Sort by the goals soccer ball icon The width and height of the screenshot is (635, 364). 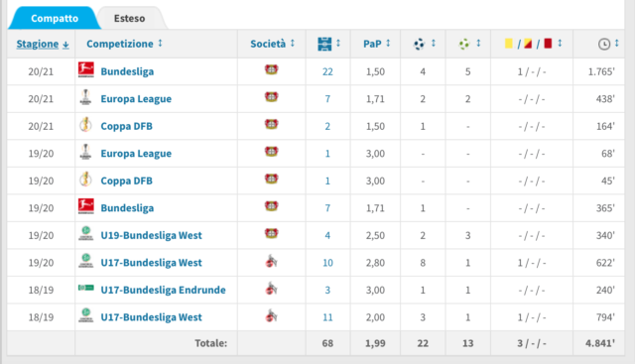[419, 44]
